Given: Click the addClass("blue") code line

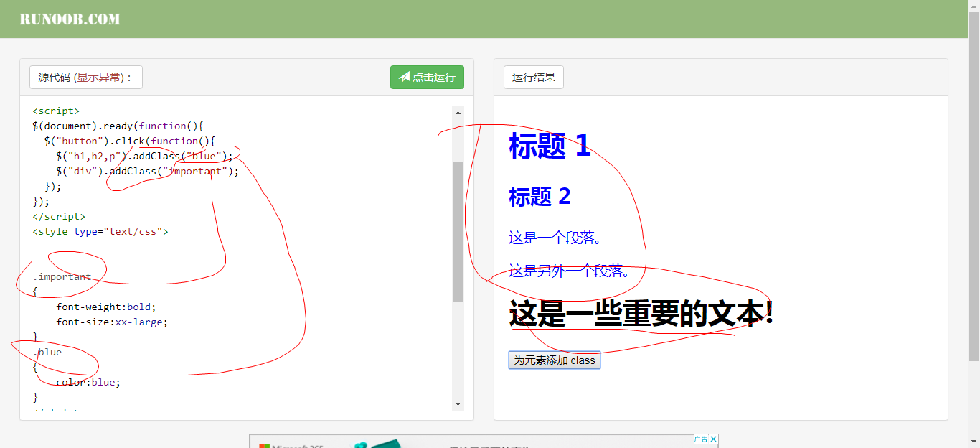Looking at the screenshot, I should (144, 157).
